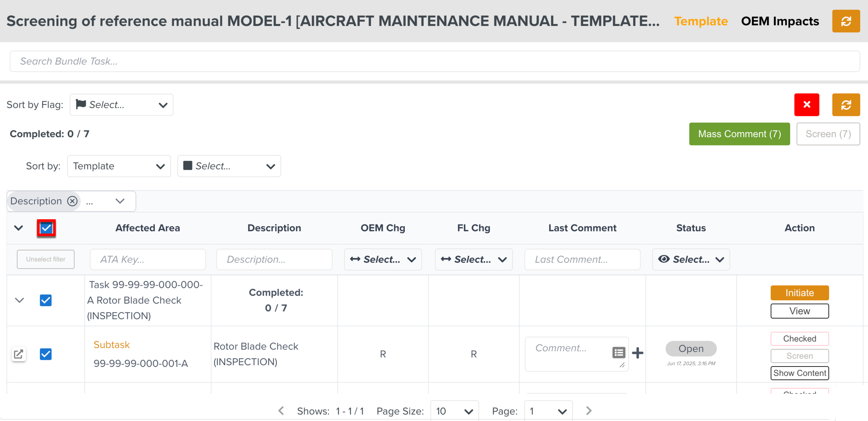Click the plus icon to add comment
Image resolution: width=868 pixels, height=421 pixels.
(637, 353)
